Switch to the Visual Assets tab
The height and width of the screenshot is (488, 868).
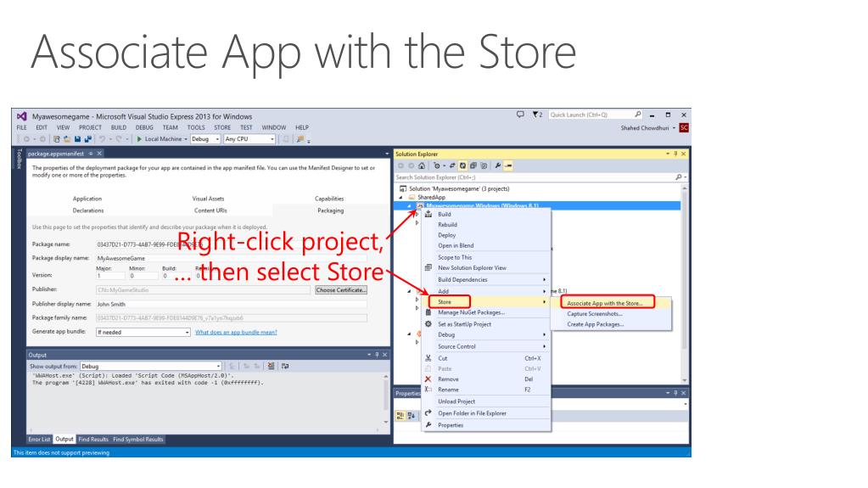(x=208, y=199)
